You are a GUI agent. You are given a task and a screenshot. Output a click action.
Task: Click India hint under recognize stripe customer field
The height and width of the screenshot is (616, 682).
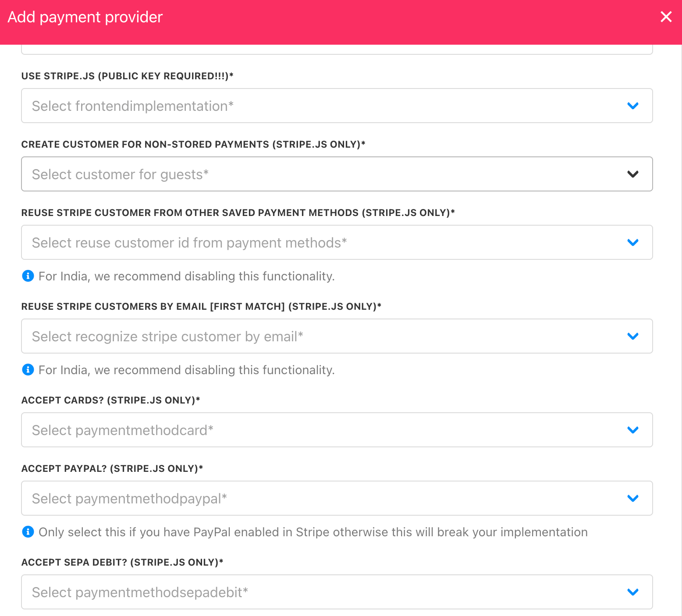pyautogui.click(x=187, y=370)
